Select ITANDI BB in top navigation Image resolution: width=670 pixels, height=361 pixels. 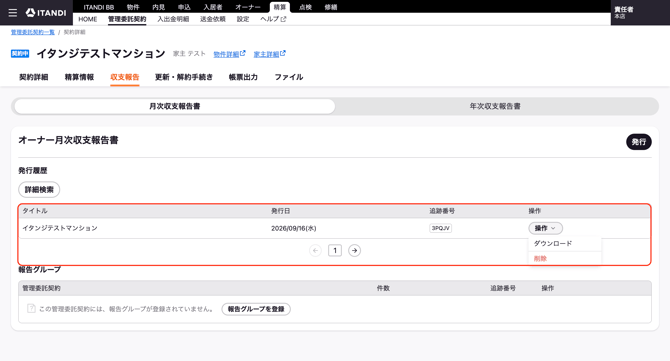click(x=99, y=7)
